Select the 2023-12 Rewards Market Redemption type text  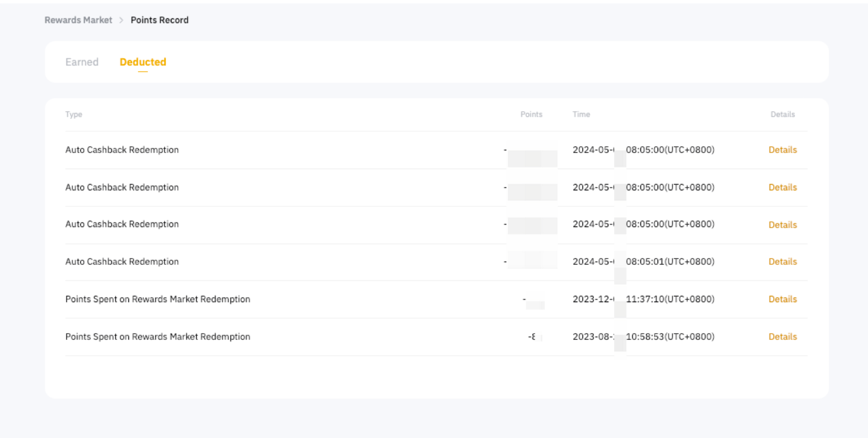pyautogui.click(x=158, y=299)
